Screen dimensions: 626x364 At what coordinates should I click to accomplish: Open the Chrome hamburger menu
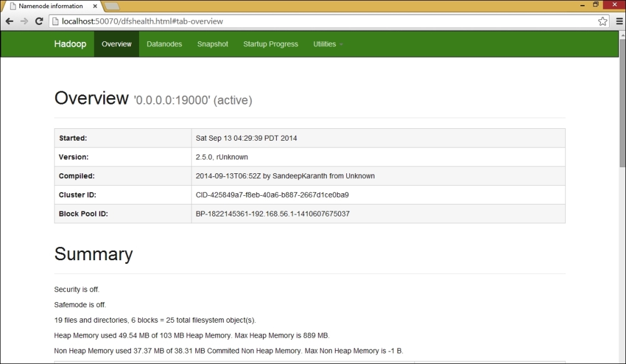point(619,21)
